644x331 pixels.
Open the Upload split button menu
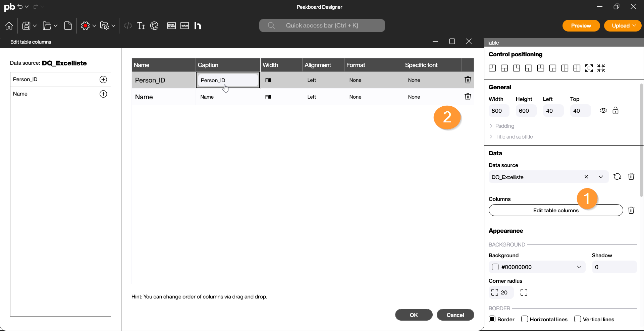tap(635, 26)
